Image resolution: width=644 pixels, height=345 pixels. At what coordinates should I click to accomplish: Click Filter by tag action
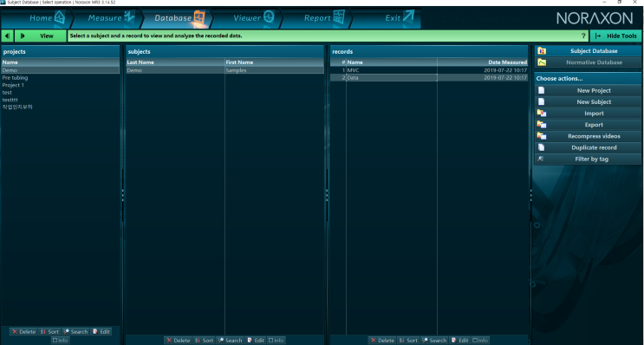point(588,159)
